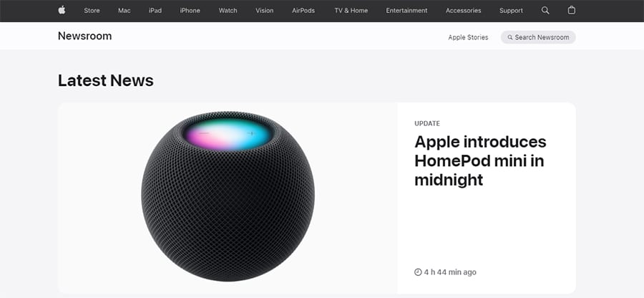Viewport: 644px width, 298px height.
Task: Open the shopping bag icon
Action: click(x=571, y=10)
